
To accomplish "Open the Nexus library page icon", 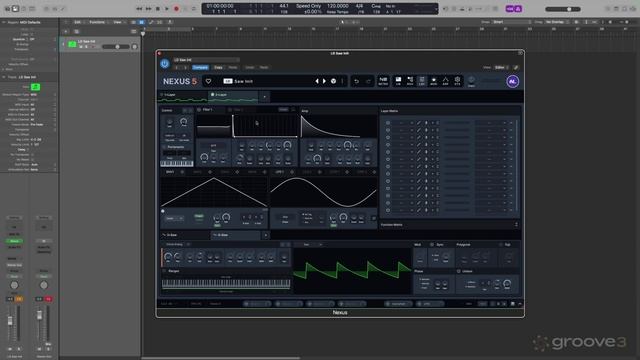I will click(x=398, y=81).
